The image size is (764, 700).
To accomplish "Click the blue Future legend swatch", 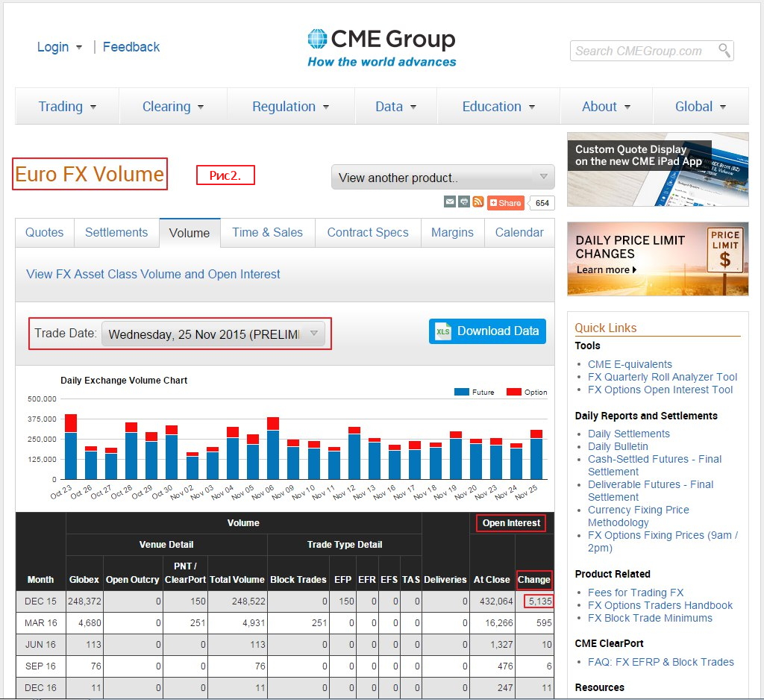I will pyautogui.click(x=461, y=392).
